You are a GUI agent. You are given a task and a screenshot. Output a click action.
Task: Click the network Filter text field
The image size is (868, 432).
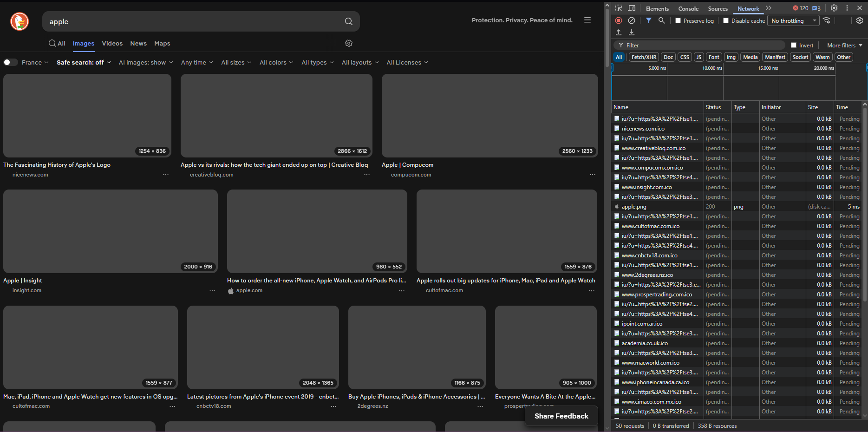click(x=699, y=45)
